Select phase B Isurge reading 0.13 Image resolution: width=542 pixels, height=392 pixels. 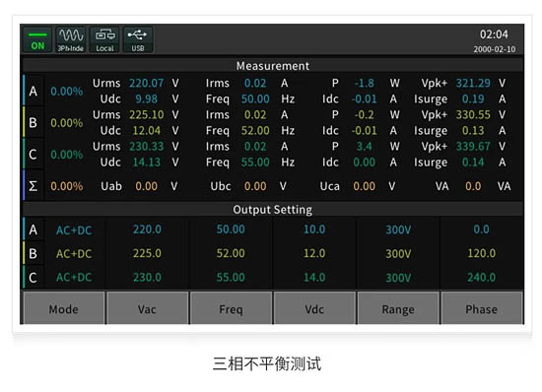[473, 131]
